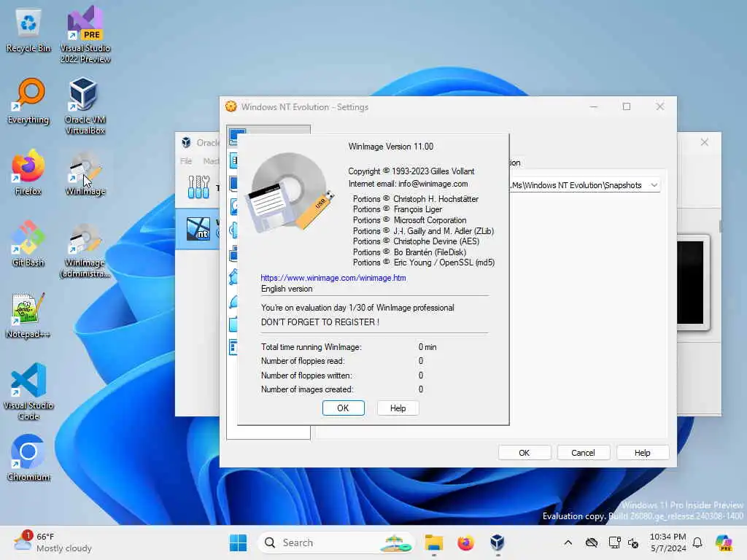Select the Firefox desktop shortcut
The width and height of the screenshot is (747, 560).
click(x=28, y=173)
